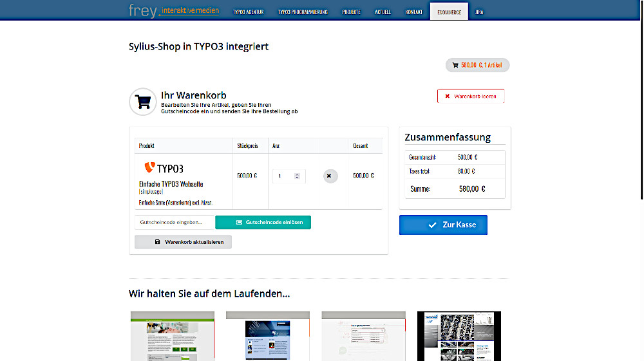
Task: Go to the Projekte menu item
Action: [351, 12]
